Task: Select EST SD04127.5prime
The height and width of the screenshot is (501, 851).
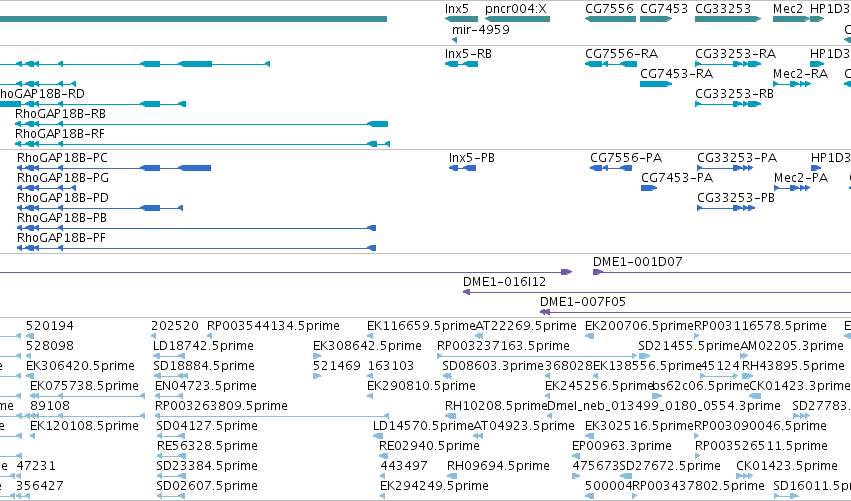Action: (207, 427)
